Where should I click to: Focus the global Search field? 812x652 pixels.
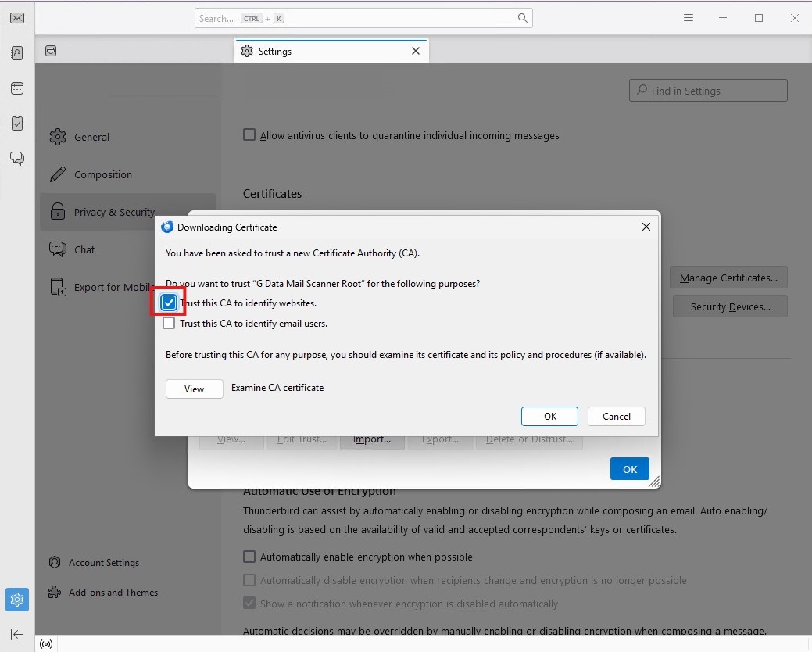pos(363,18)
